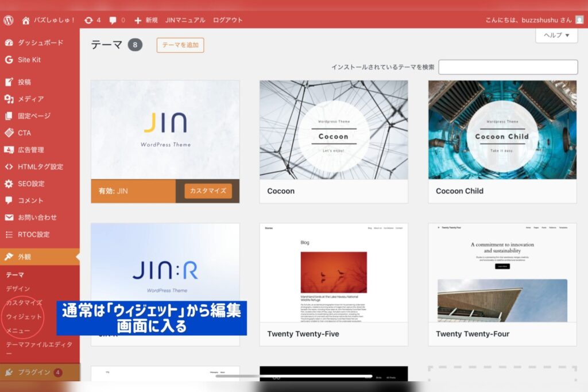Click the 外観 paintbrush icon

click(9, 257)
